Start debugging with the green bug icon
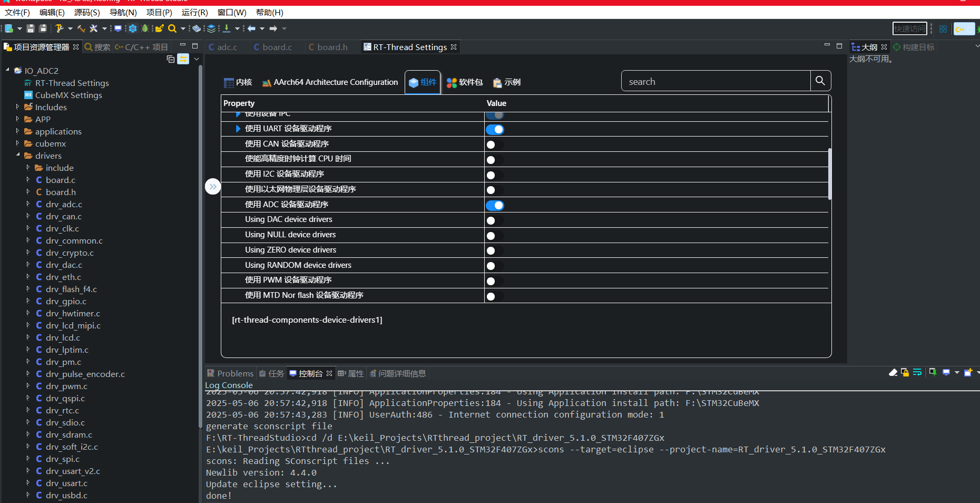The width and height of the screenshot is (980, 503). click(145, 28)
